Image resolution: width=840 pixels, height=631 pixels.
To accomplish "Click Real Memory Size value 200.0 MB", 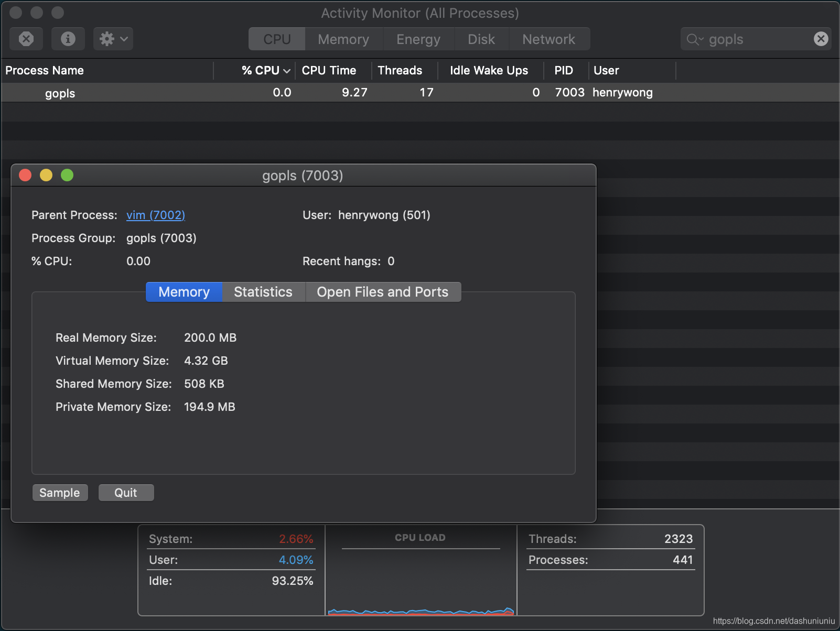I will [x=210, y=338].
